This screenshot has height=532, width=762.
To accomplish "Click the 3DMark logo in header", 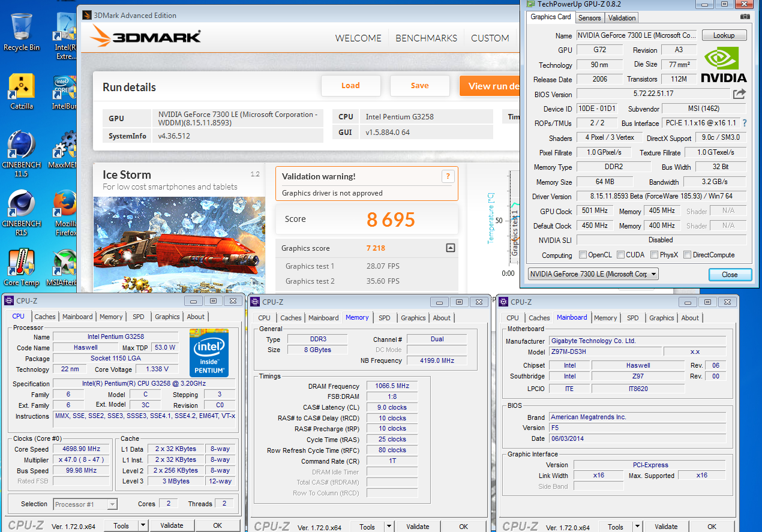I will pos(145,37).
